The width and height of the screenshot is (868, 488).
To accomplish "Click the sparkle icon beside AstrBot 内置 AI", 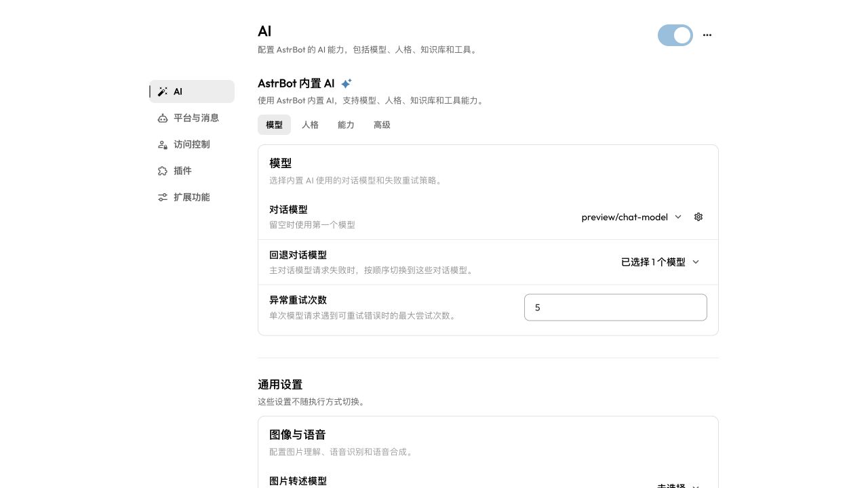I will [x=347, y=83].
